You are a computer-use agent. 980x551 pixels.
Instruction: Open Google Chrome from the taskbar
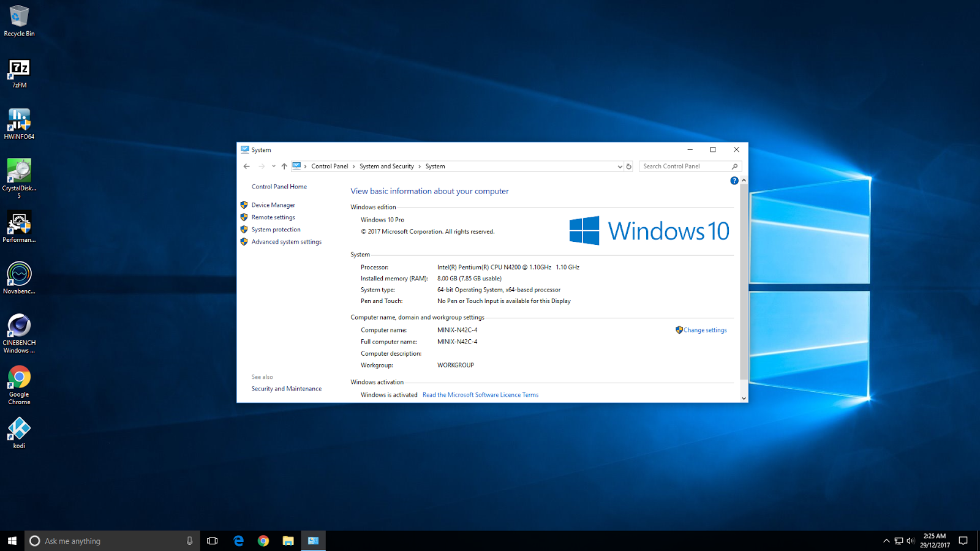263,541
